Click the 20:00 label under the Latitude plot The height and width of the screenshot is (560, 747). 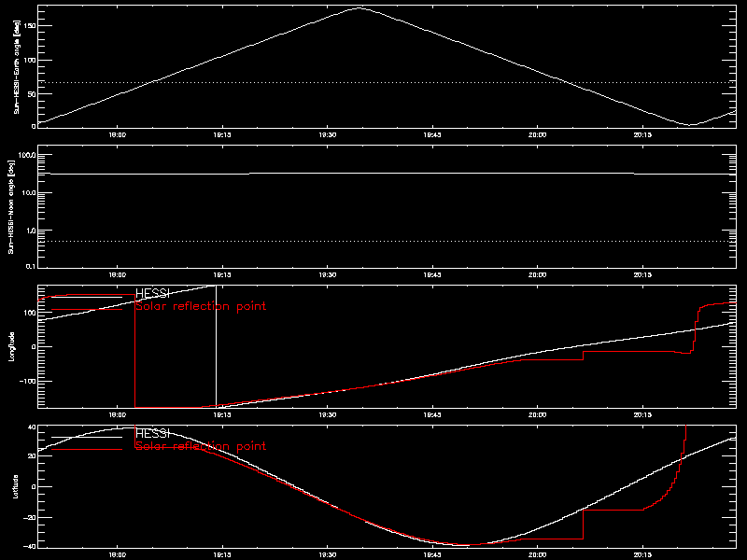pos(537,555)
